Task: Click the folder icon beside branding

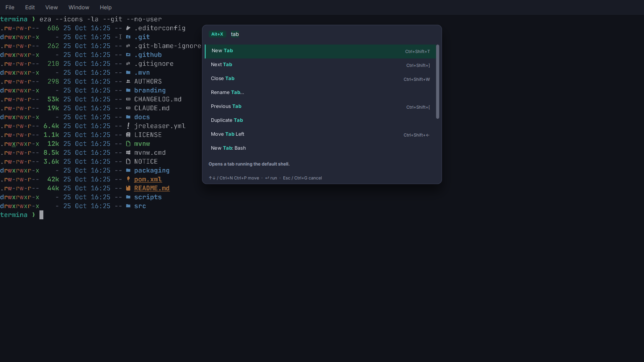Action: point(128,90)
